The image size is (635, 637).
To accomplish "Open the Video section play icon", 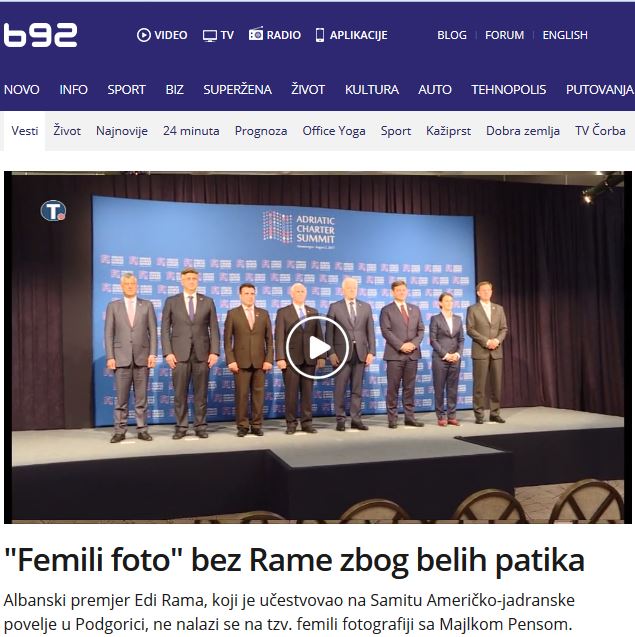I will point(143,35).
